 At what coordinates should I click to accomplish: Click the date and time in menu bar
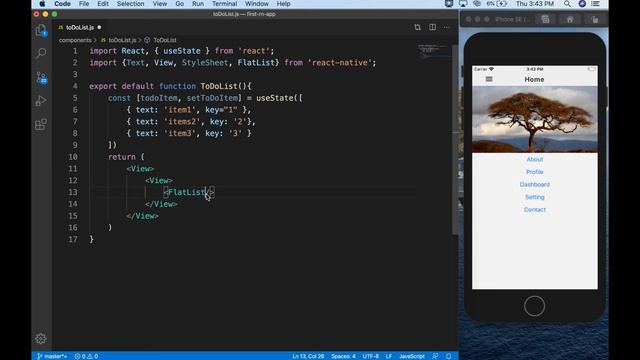coord(535,4)
